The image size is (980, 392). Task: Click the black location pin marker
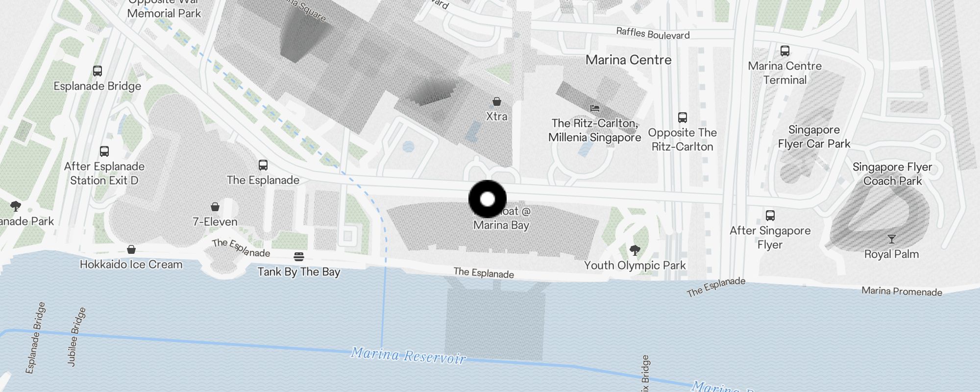pyautogui.click(x=488, y=199)
